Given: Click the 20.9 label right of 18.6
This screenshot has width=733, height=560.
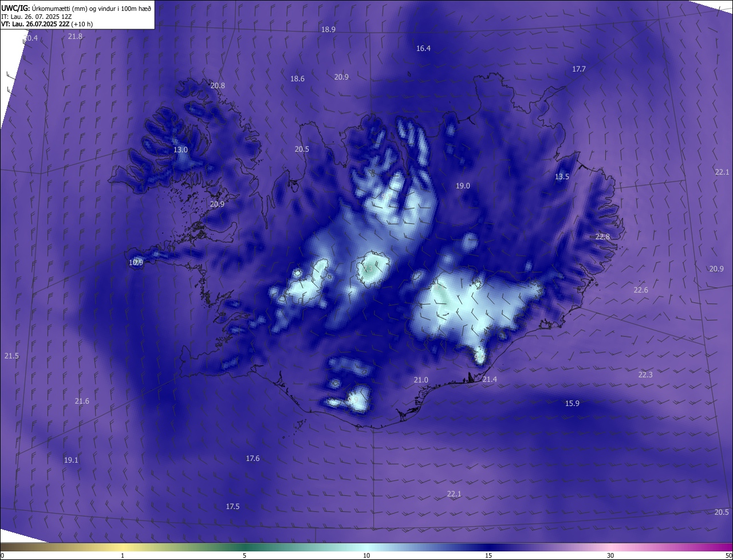Looking at the screenshot, I should pos(341,77).
